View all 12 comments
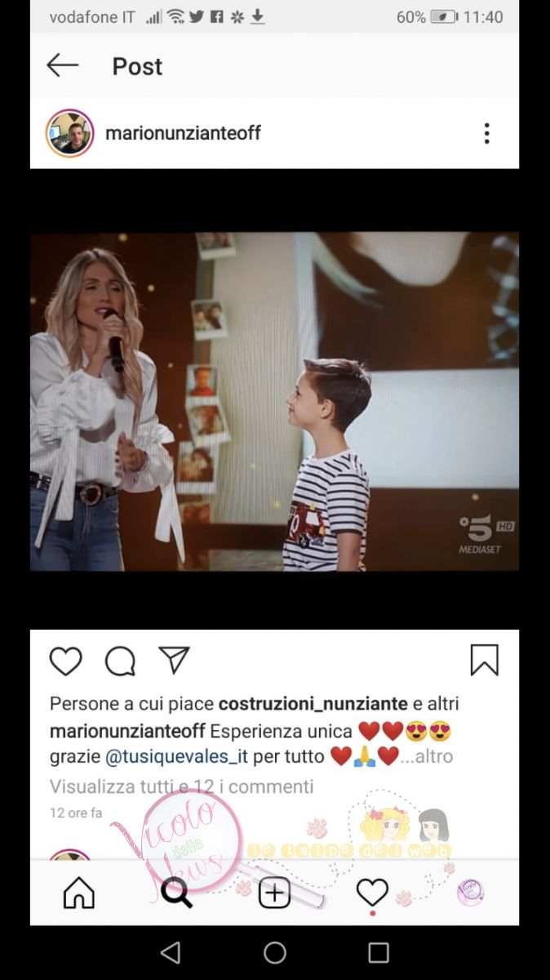 [x=181, y=786]
